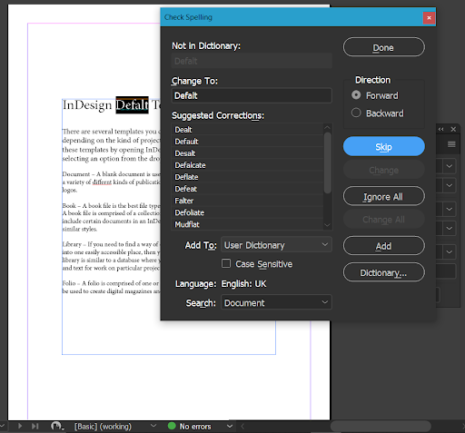Image resolution: width=465 pixels, height=433 pixels.
Task: Open the Search Document dropdown
Action: (x=276, y=303)
